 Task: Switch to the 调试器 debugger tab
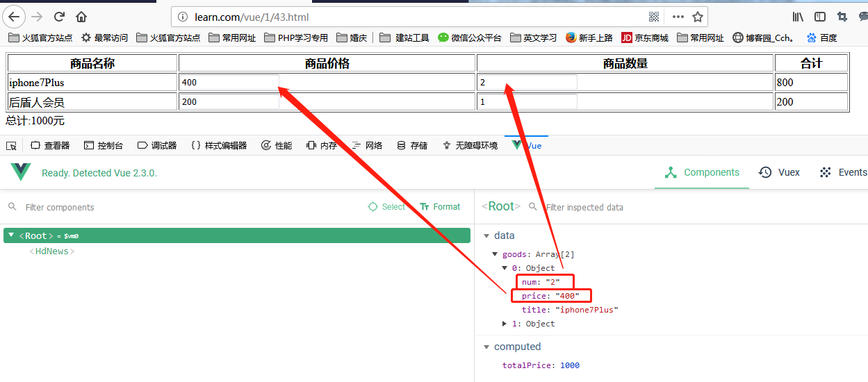[x=157, y=145]
